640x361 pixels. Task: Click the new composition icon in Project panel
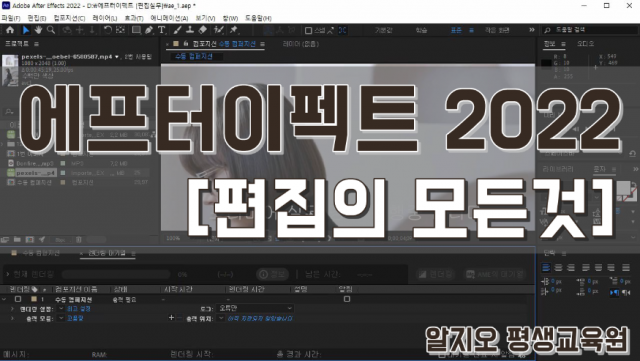[x=30, y=239]
